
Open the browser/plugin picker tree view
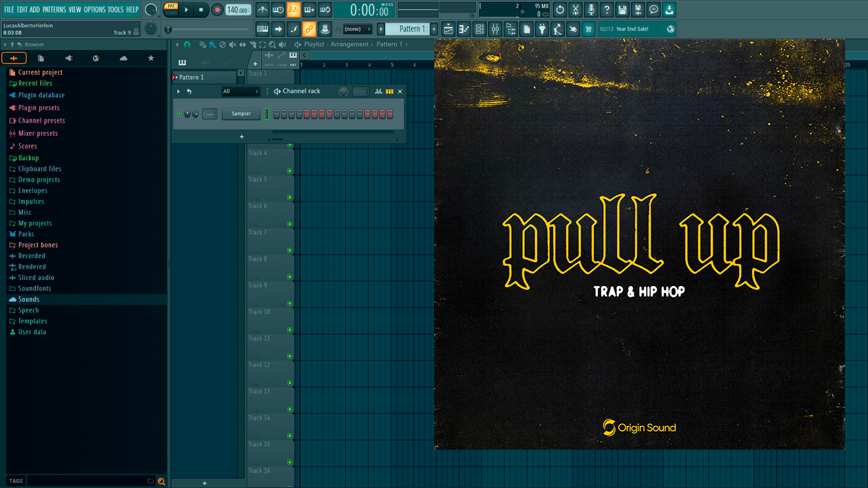tap(511, 29)
